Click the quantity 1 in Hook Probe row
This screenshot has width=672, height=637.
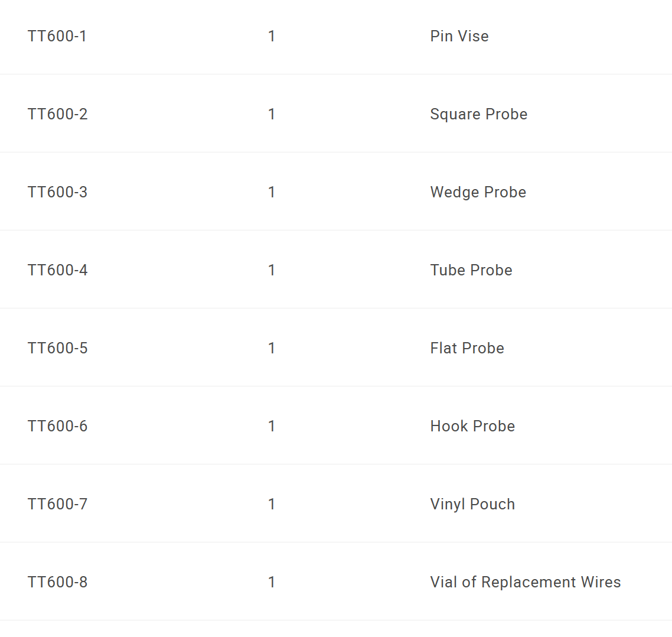[x=271, y=427]
